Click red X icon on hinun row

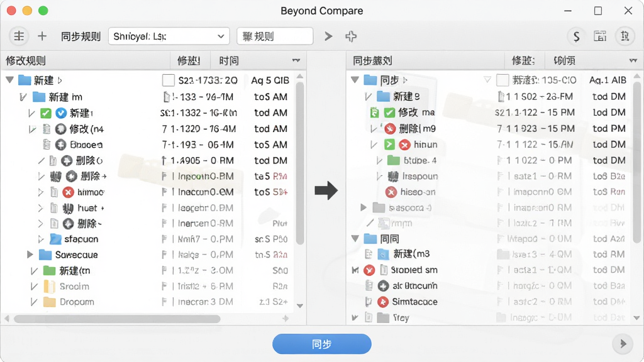[404, 145]
